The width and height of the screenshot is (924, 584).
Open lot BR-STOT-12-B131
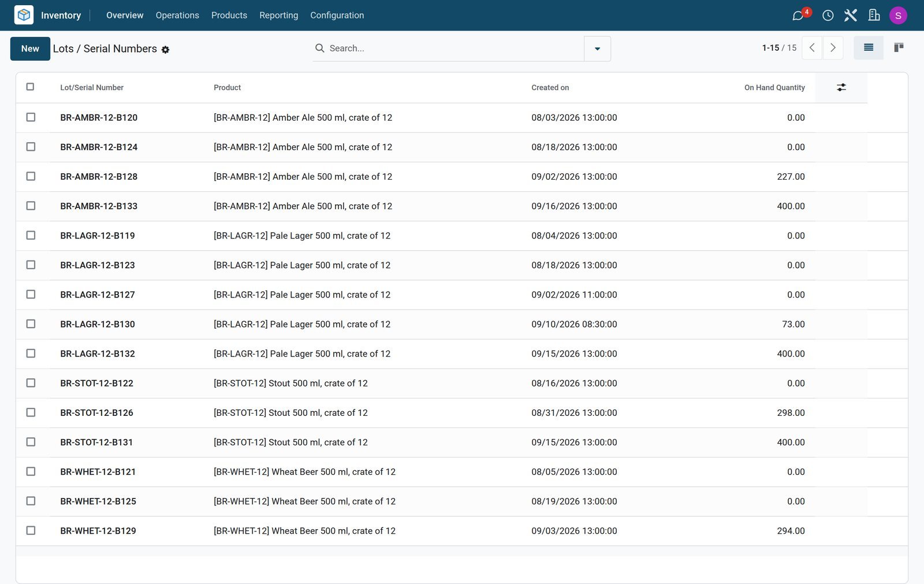(96, 442)
